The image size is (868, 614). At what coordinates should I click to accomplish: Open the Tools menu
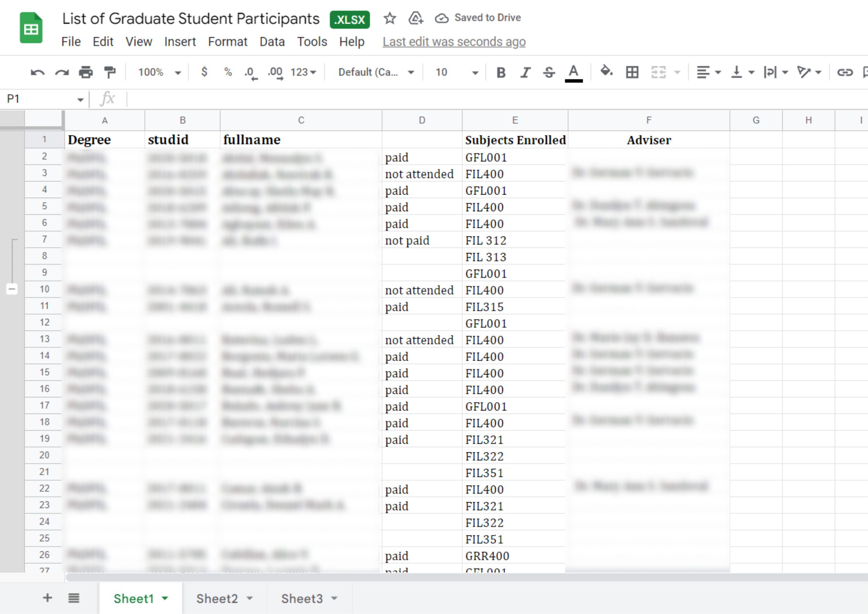click(x=312, y=41)
